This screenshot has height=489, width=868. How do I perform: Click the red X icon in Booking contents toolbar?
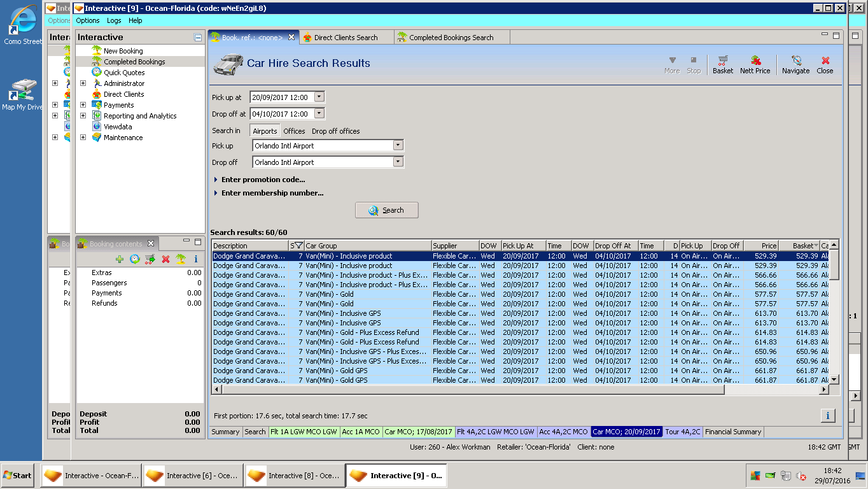165,259
